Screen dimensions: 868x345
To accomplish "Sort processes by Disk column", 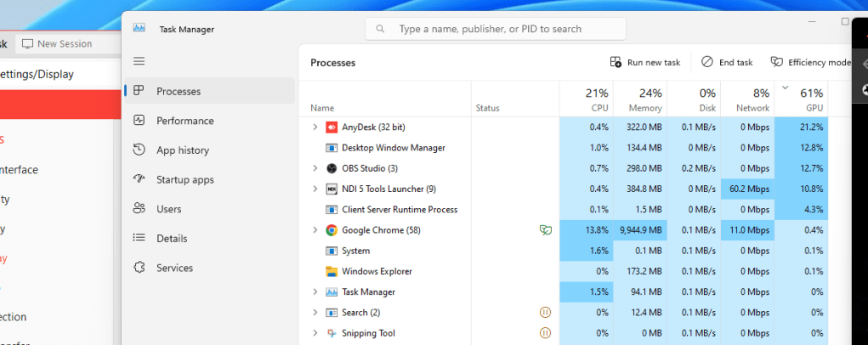I will click(x=694, y=99).
